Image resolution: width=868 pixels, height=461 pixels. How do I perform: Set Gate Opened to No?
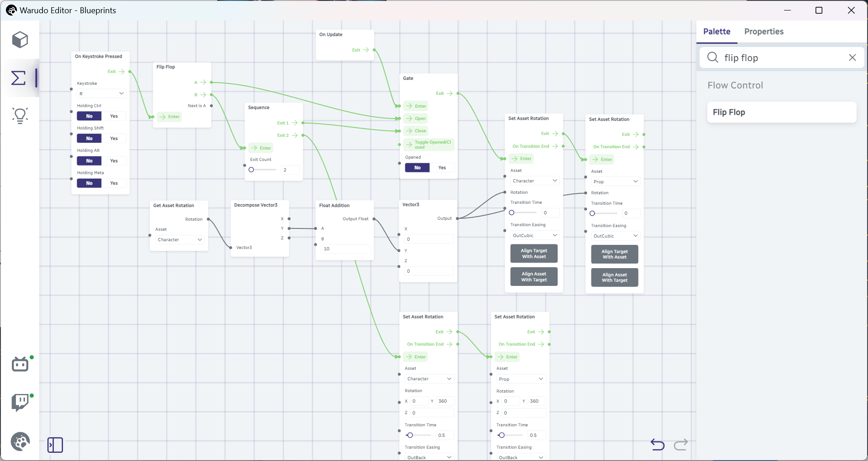point(417,168)
